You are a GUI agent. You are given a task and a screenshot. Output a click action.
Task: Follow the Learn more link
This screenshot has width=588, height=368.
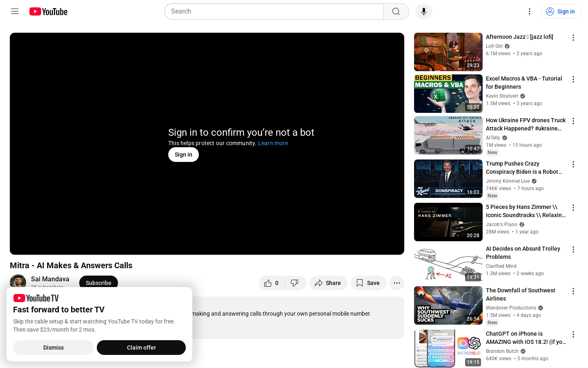click(x=273, y=143)
